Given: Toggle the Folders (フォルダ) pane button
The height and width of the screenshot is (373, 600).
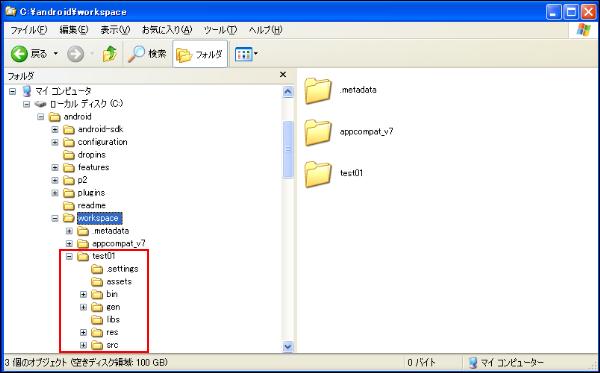Looking at the screenshot, I should (200, 54).
